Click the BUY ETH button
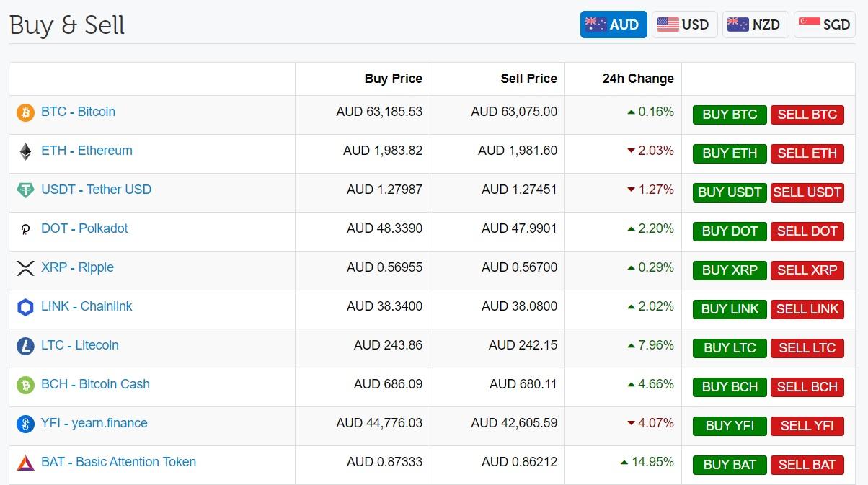The width and height of the screenshot is (868, 485). [730, 153]
